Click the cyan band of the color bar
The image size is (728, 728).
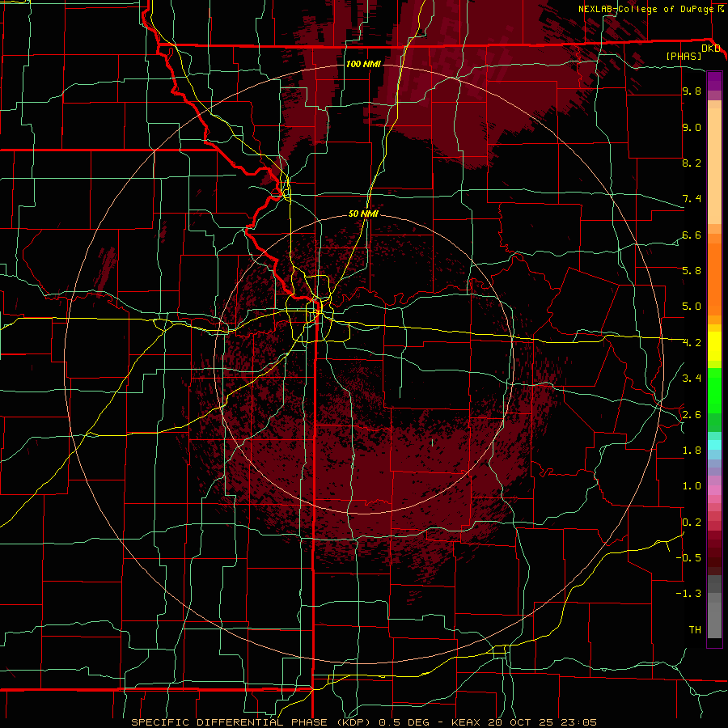click(714, 445)
